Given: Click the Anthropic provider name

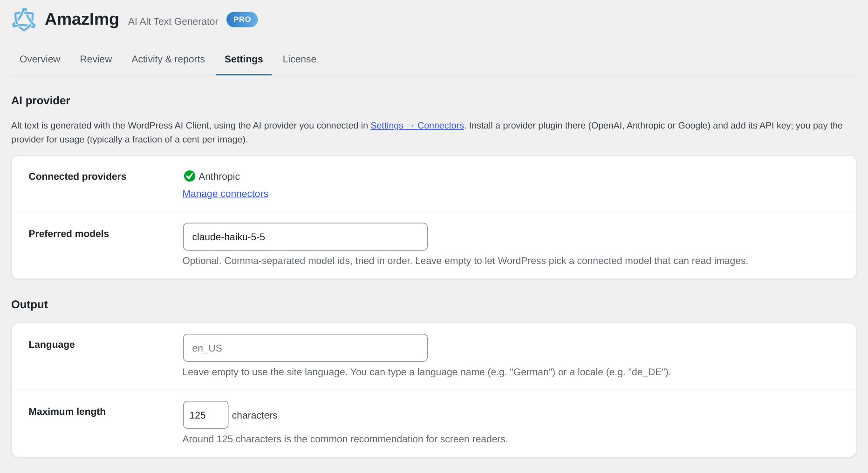Looking at the screenshot, I should tap(219, 176).
